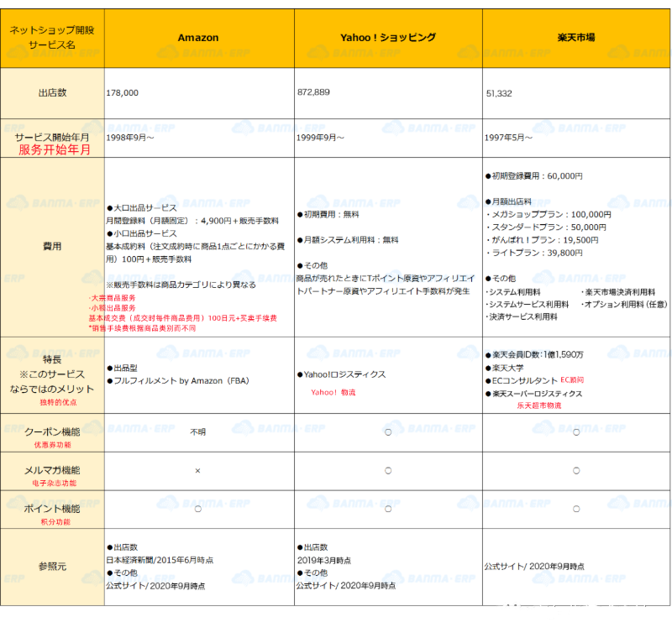Click the 楽天市場決済利用料 item
672x643 pixels.
click(x=618, y=292)
